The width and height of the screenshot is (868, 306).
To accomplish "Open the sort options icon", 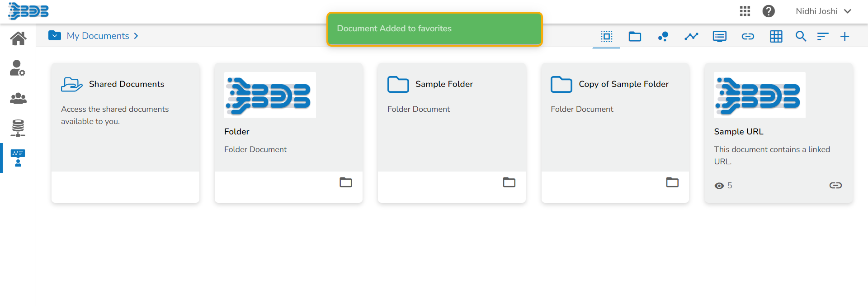I will (x=822, y=36).
